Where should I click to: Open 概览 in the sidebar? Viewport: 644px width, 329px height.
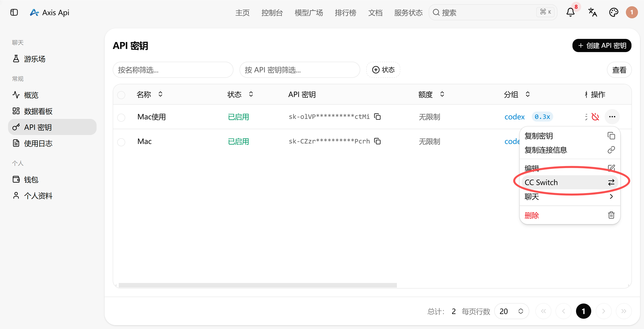click(52, 95)
